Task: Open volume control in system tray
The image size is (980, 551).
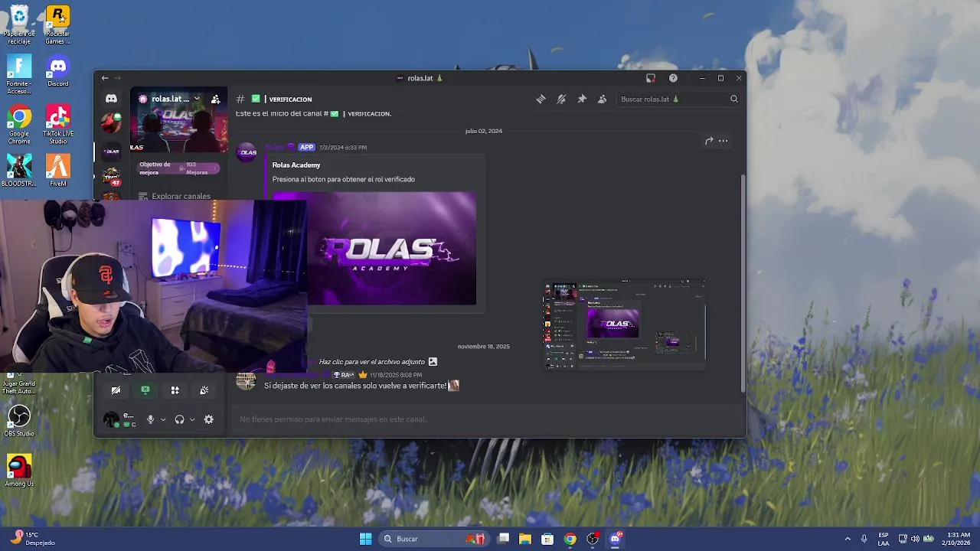Action: coord(915,539)
